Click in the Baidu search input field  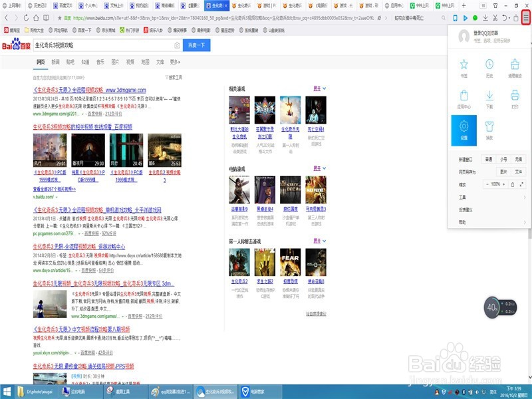(103, 45)
